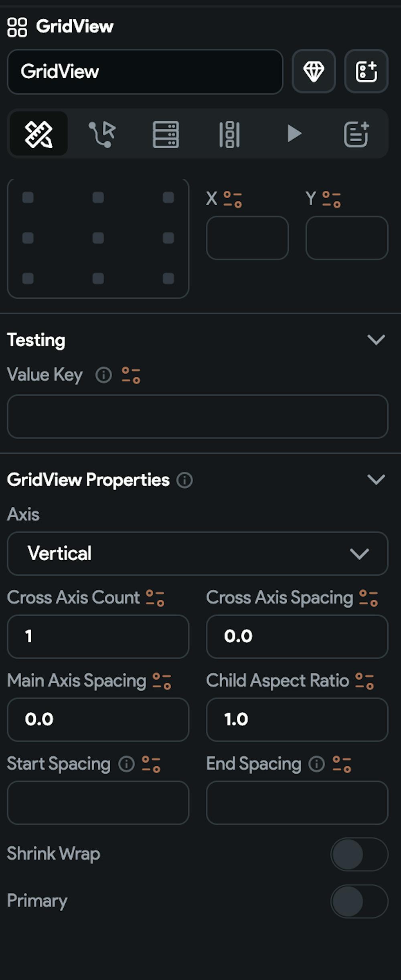Click the Value Key info icon

103,375
